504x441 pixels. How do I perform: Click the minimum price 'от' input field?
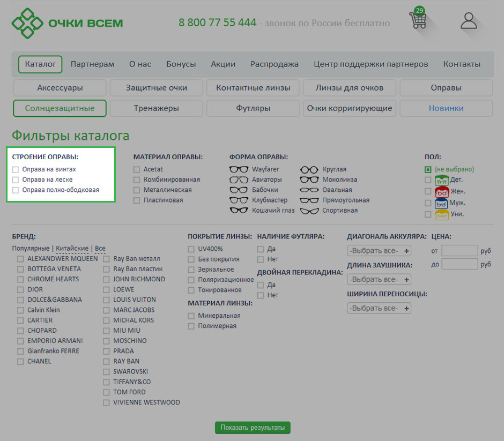click(459, 251)
